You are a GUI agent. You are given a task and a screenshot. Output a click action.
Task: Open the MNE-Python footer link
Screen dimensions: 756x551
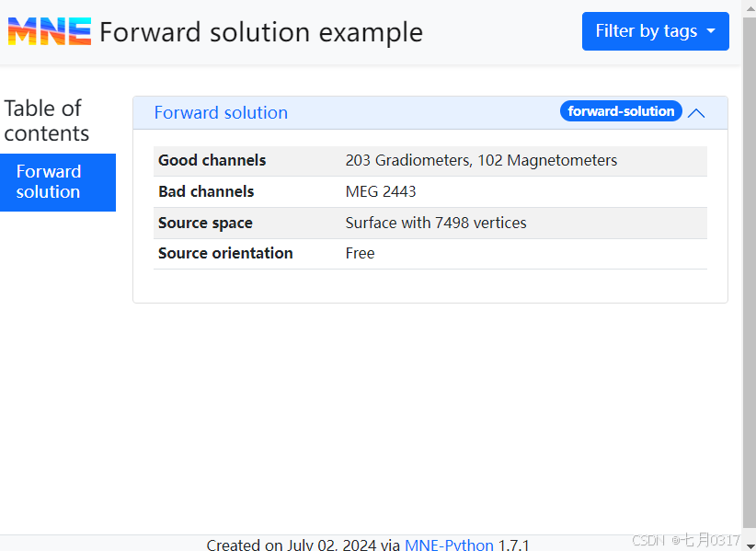pyautogui.click(x=449, y=545)
